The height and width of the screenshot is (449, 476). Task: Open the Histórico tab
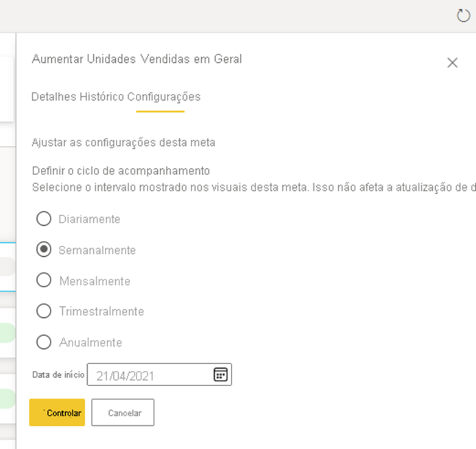point(102,96)
